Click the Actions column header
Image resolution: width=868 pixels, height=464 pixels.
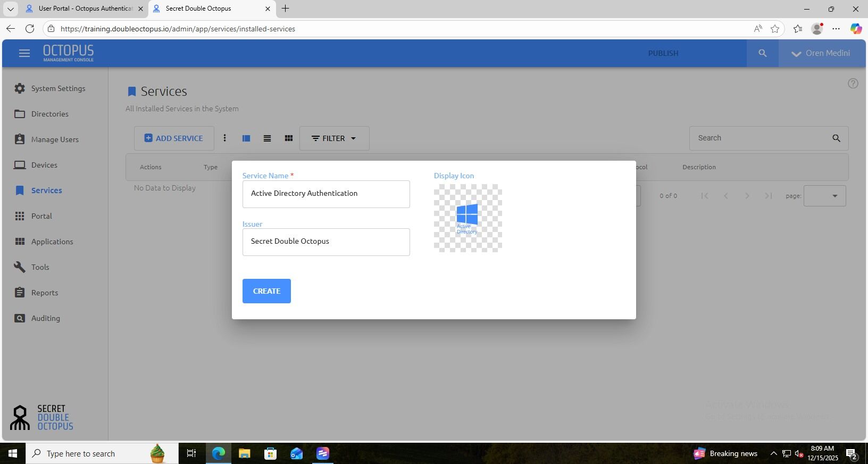coord(151,167)
